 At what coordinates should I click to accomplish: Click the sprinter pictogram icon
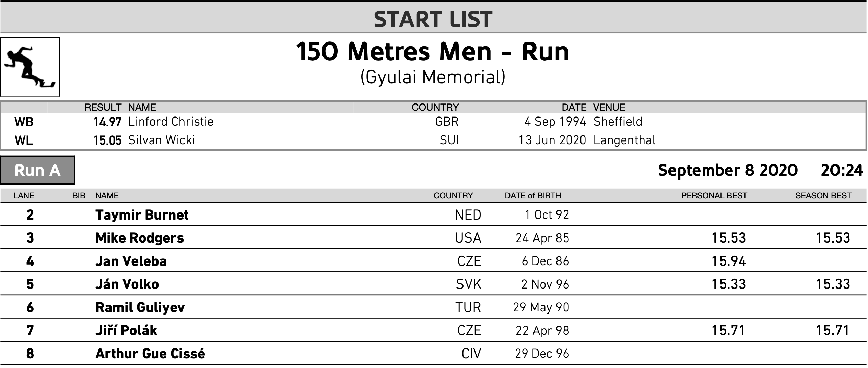(x=30, y=66)
